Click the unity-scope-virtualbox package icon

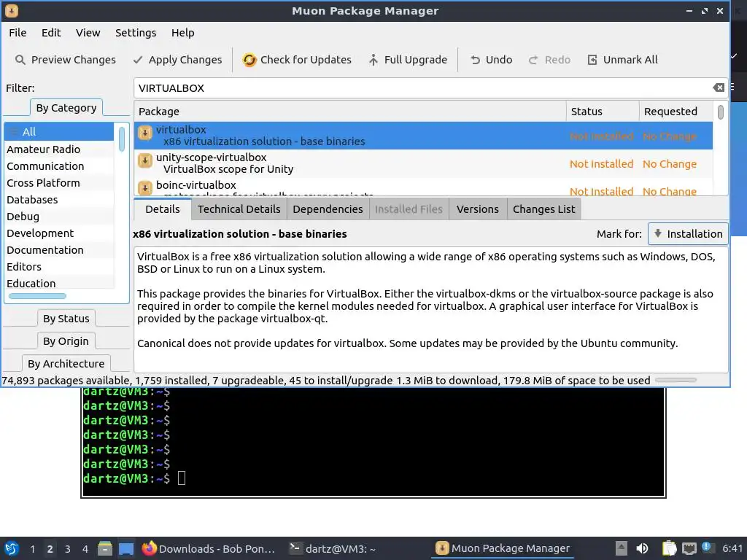coord(145,160)
